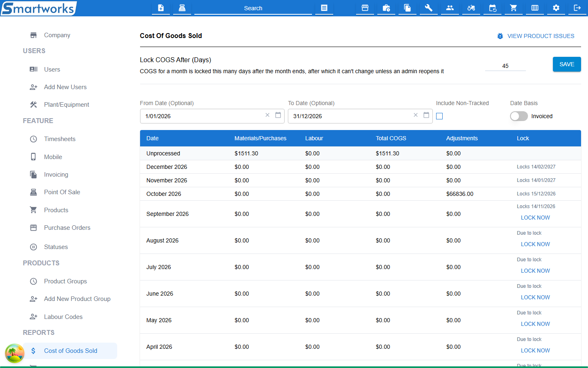588x368 pixels.
Task: Click LOCK NOW for September 2026
Action: click(x=535, y=218)
